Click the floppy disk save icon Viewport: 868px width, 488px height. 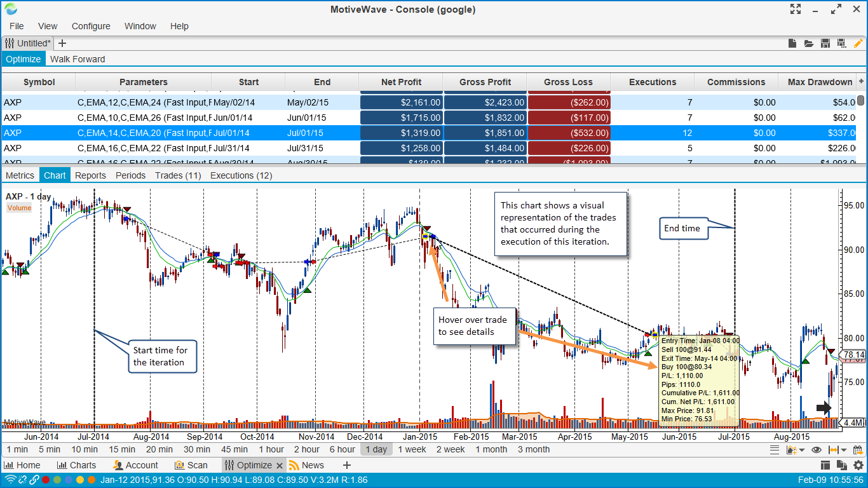pos(825,43)
